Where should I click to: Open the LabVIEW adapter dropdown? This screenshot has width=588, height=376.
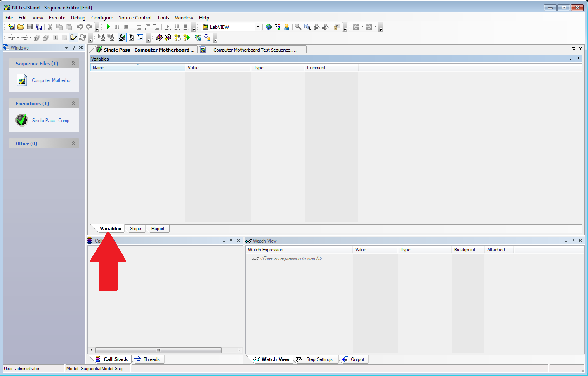pyautogui.click(x=258, y=27)
